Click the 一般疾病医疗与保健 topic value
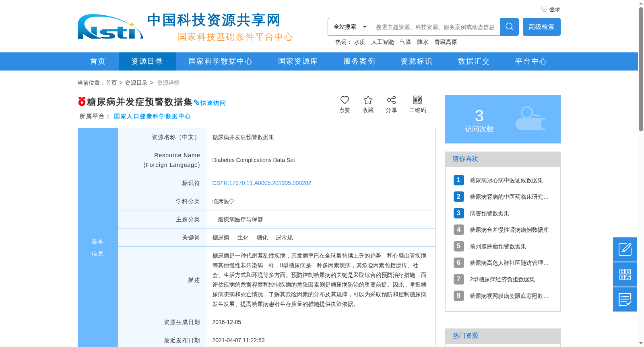The image size is (644, 347). tap(237, 219)
